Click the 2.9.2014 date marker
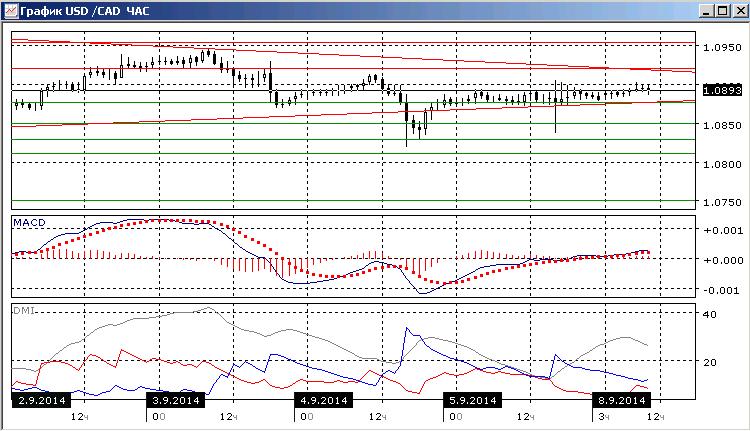750x431 pixels. tap(41, 400)
